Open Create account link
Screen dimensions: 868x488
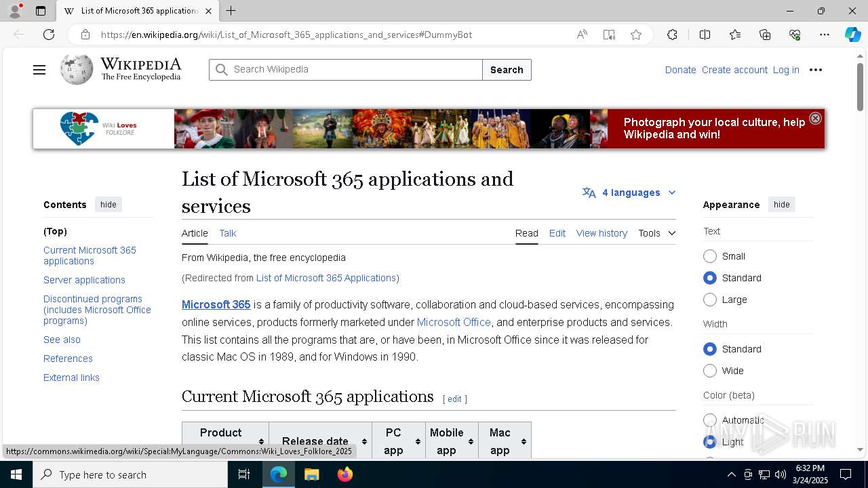click(x=734, y=70)
